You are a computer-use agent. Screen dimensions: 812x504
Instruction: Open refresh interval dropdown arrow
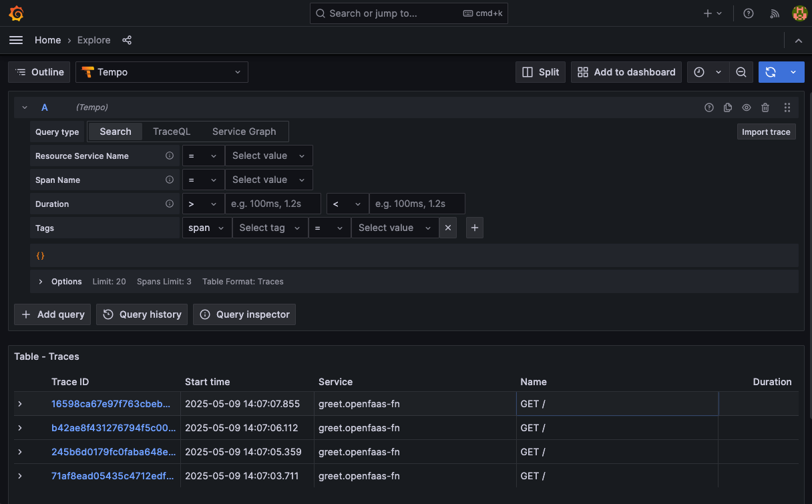click(793, 72)
